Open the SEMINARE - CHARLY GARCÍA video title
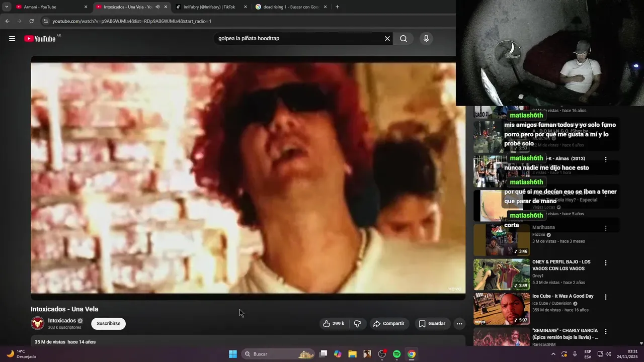This screenshot has width=644, height=362. click(x=566, y=334)
